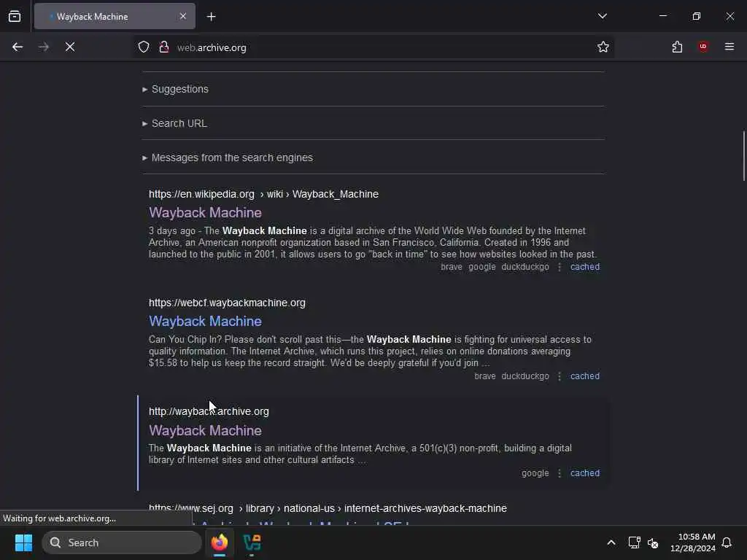Click the page vertical scrollbar thumb
This screenshot has width=747, height=560.
tap(743, 156)
